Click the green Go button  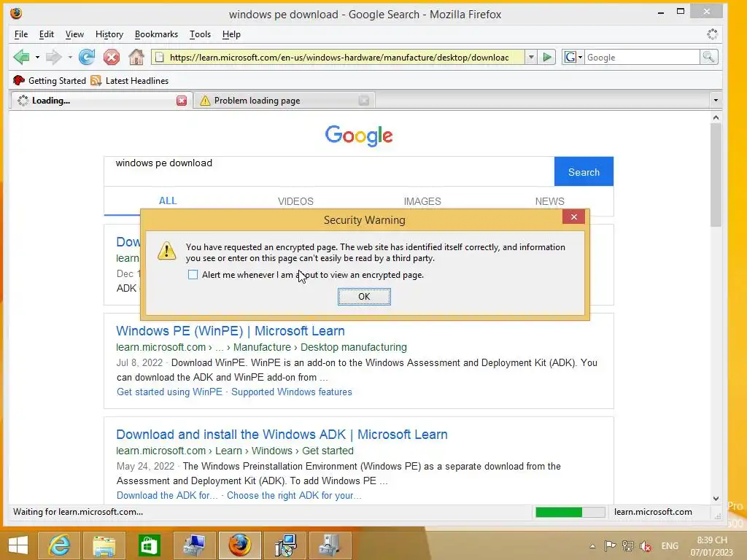point(547,57)
